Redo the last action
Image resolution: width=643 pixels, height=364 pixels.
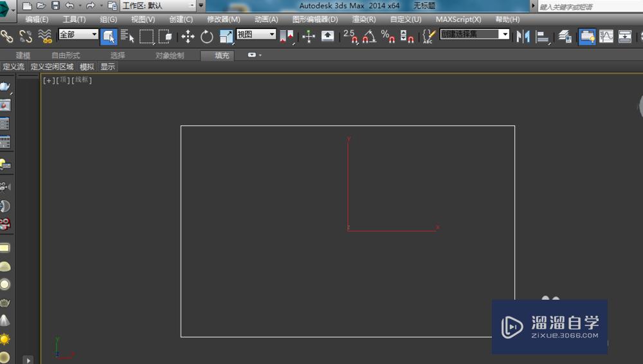[x=91, y=6]
